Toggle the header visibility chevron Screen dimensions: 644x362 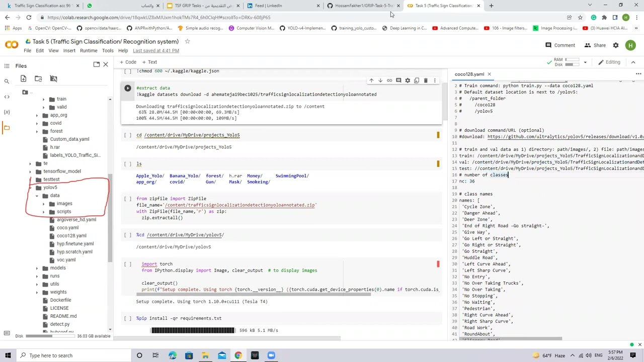click(x=633, y=62)
